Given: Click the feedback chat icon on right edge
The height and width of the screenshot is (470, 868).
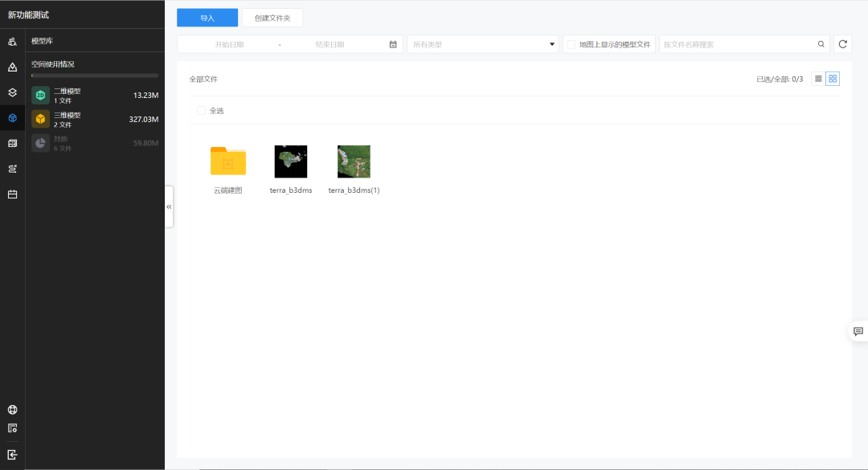Looking at the screenshot, I should click(x=858, y=331).
